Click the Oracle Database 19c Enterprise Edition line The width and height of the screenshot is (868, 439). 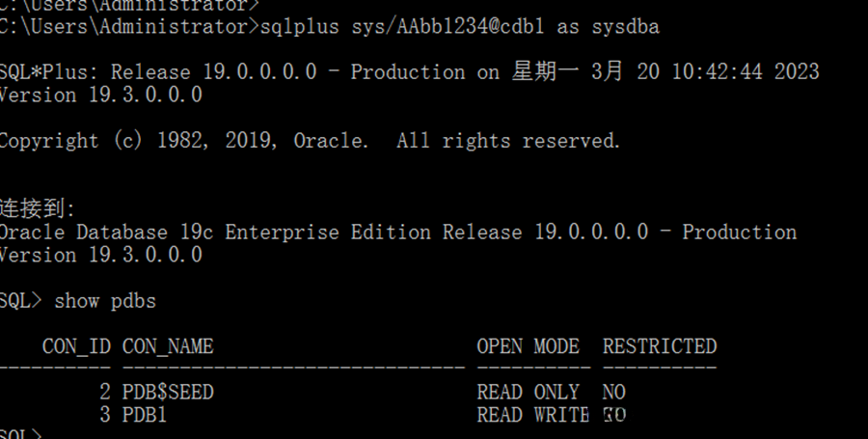coord(397,233)
